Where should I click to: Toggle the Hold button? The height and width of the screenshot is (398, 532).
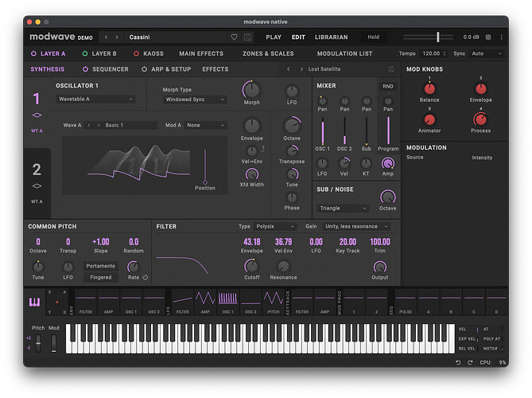tap(373, 37)
